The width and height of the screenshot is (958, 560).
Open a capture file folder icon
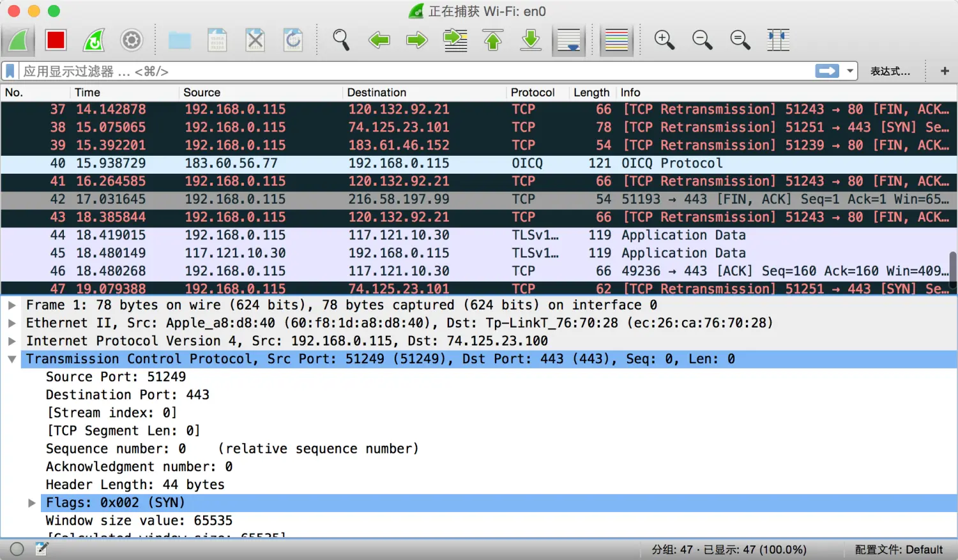click(x=179, y=40)
